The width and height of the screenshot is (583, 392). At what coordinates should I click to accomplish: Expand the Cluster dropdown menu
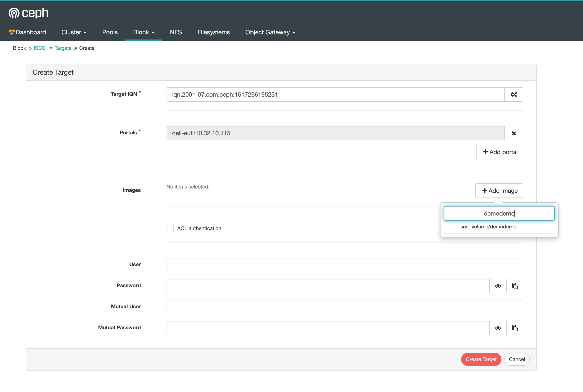74,32
